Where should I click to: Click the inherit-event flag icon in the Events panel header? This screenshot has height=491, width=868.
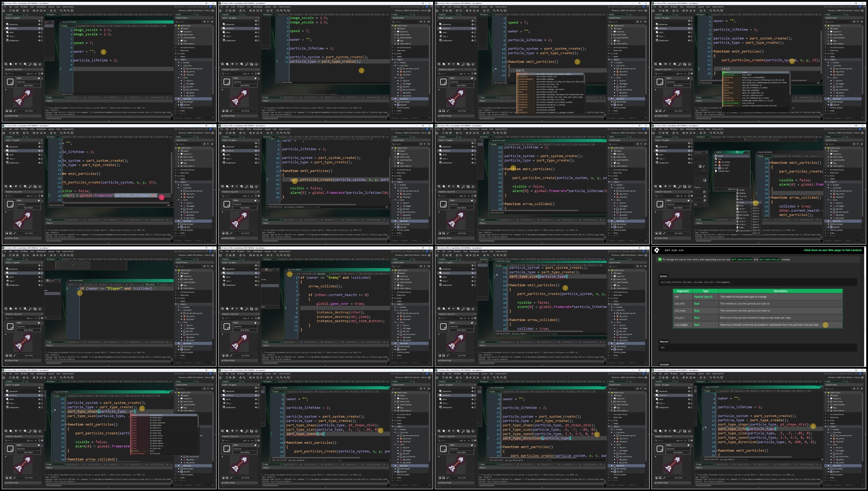point(737,152)
